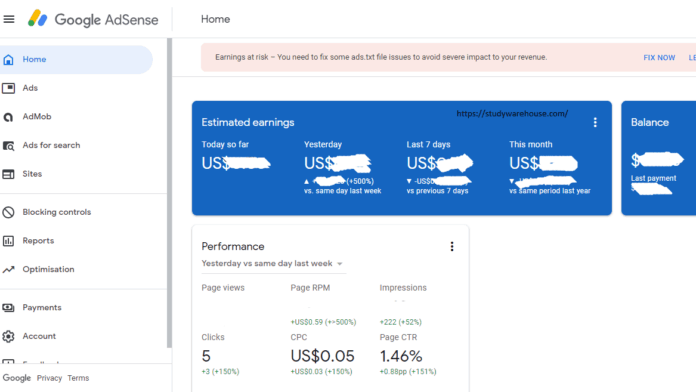696x392 pixels.
Task: Click the Blocking controls icon
Action: [8, 212]
